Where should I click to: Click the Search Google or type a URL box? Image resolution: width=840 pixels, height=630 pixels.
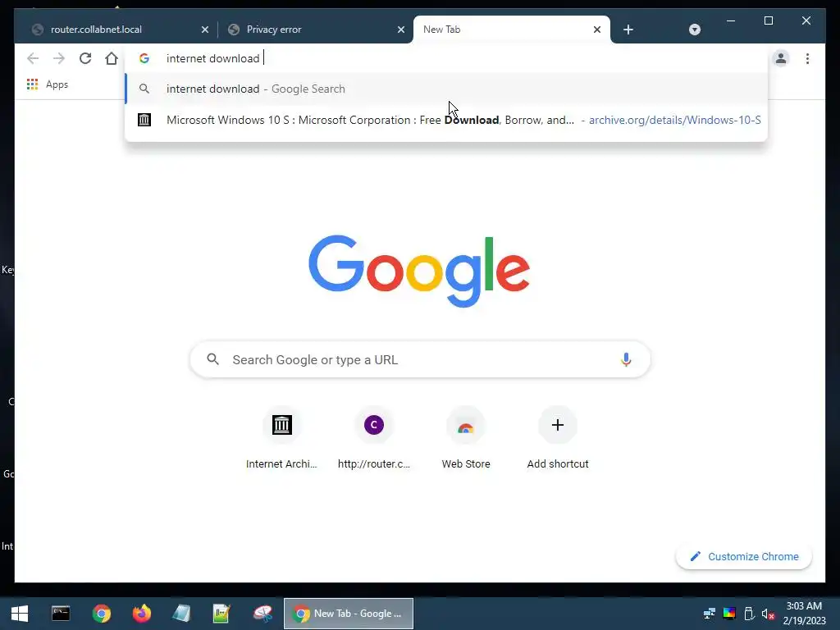click(420, 359)
